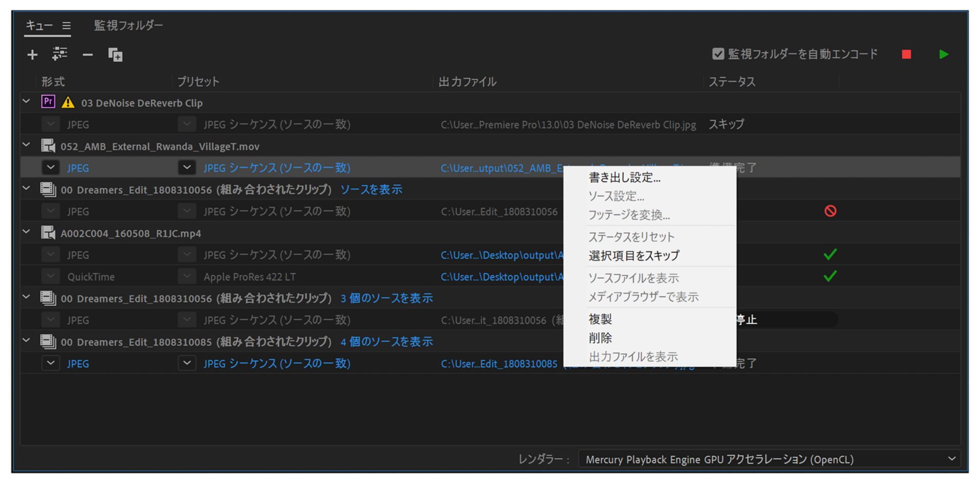Click the Premiere Pro icon beside 03 DeNoise DeReverb Clip
980x484 pixels.
click(47, 102)
